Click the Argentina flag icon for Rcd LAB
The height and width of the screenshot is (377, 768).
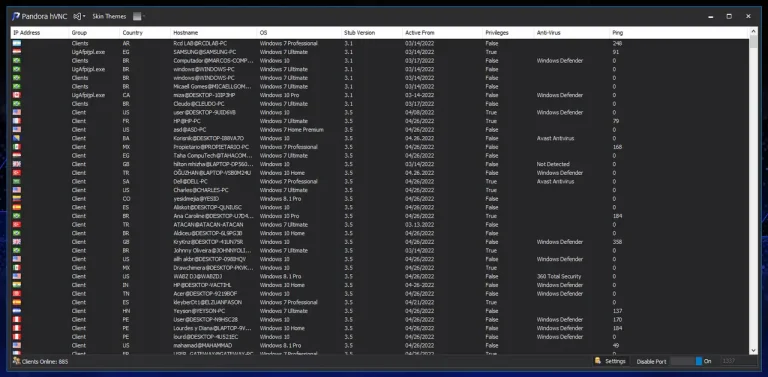(17, 44)
